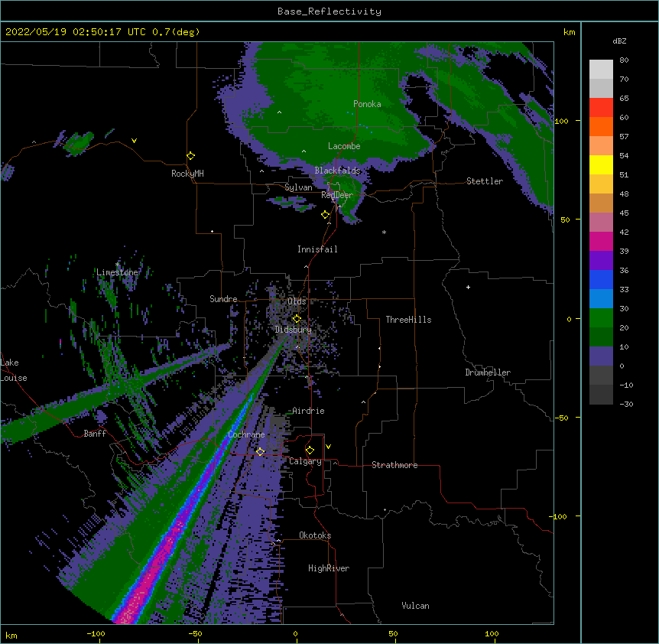This screenshot has height=644, width=659.
Task: Pick the red 60-65 dBZ legend swatch
Action: coord(601,107)
